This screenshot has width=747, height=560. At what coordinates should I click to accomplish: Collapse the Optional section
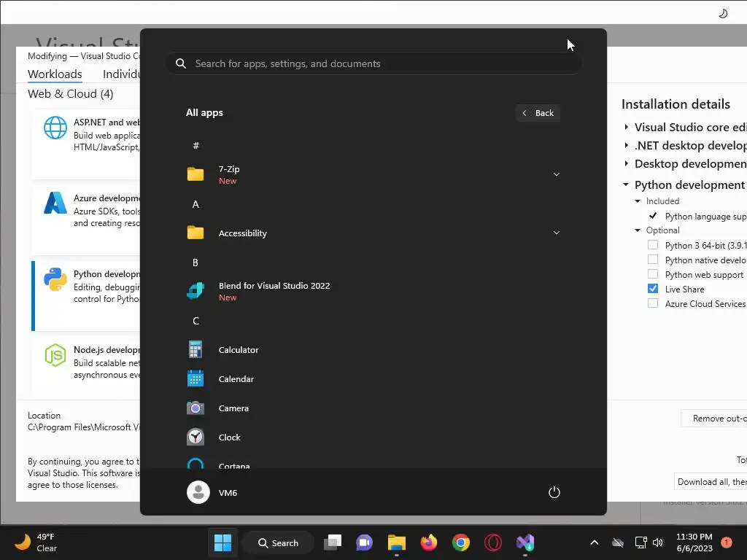[x=638, y=230]
